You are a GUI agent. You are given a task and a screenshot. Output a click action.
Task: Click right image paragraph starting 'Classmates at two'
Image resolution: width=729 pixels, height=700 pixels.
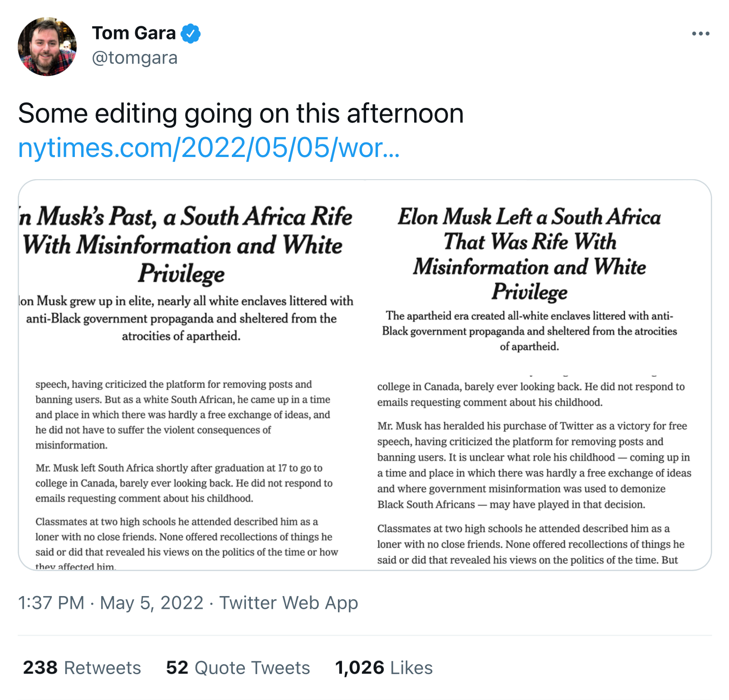531,544
